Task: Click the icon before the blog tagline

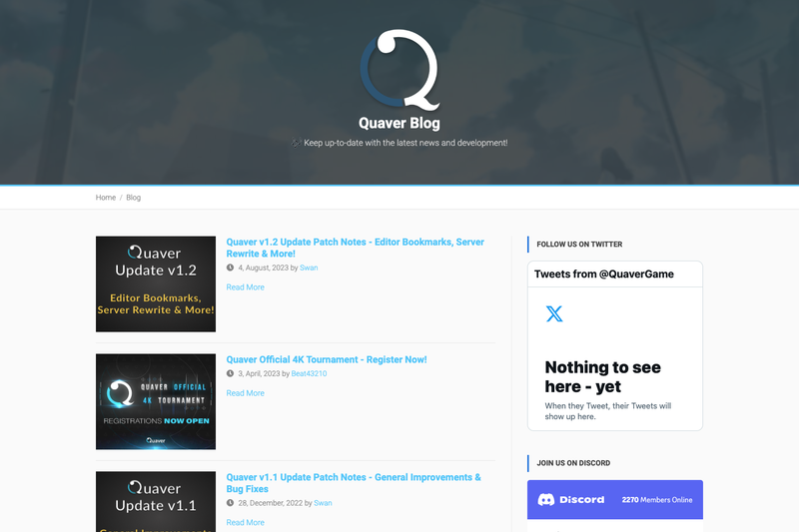Action: [296, 143]
